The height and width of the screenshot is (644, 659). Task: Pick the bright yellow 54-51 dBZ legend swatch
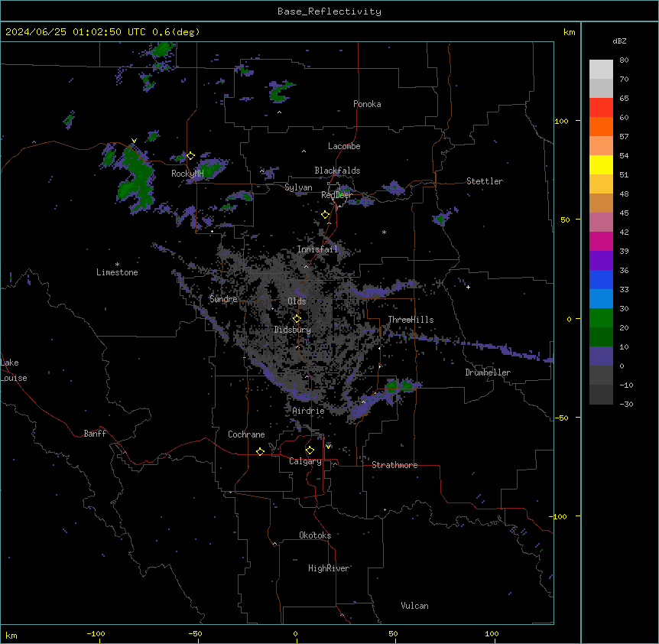601,164
